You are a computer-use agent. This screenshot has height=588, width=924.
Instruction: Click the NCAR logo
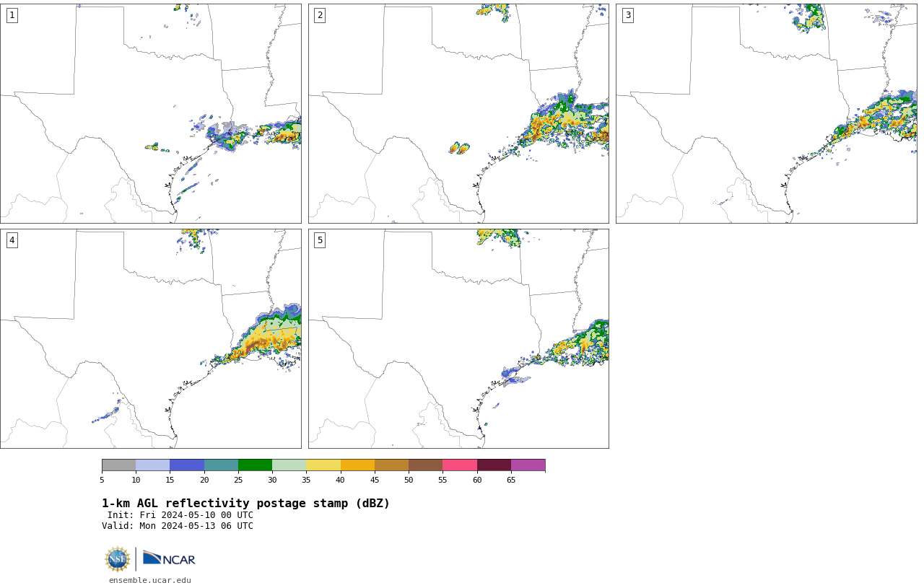(169, 558)
